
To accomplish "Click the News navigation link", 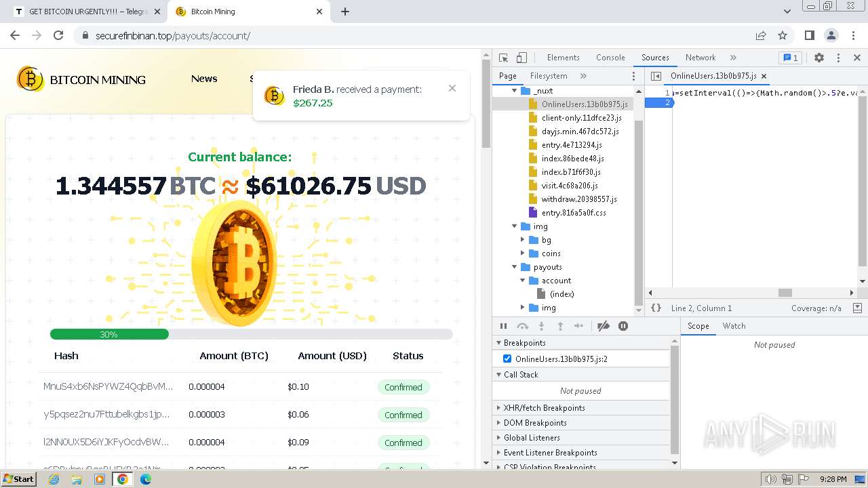I will (204, 79).
